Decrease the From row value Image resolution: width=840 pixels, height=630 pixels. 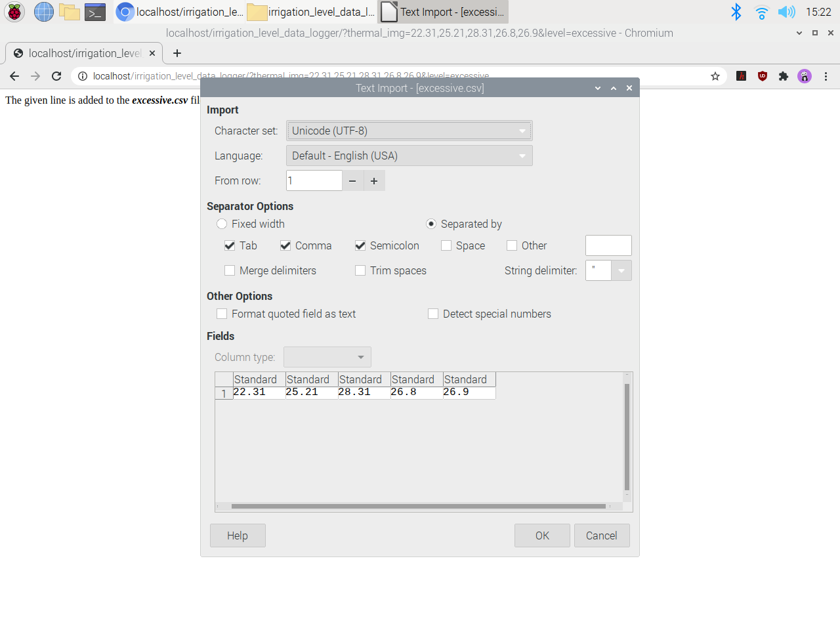coord(352,180)
